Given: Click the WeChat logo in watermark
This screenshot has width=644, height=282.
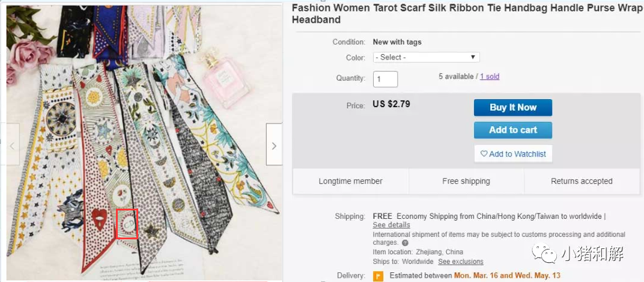Looking at the screenshot, I should 544,255.
